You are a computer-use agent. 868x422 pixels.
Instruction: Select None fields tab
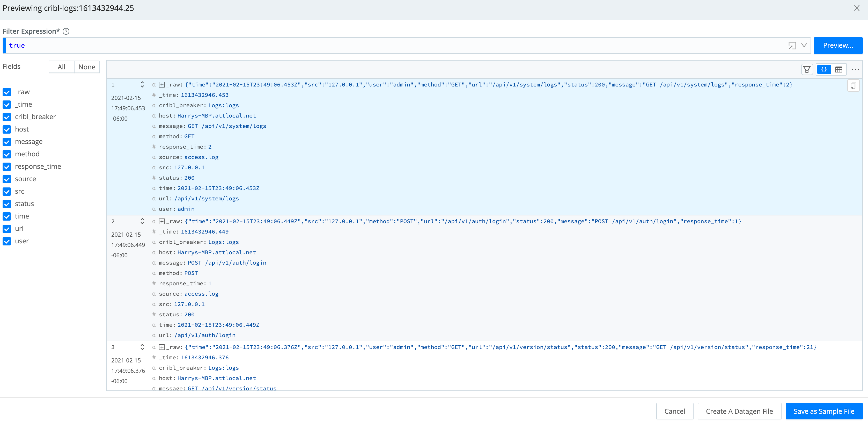(87, 67)
